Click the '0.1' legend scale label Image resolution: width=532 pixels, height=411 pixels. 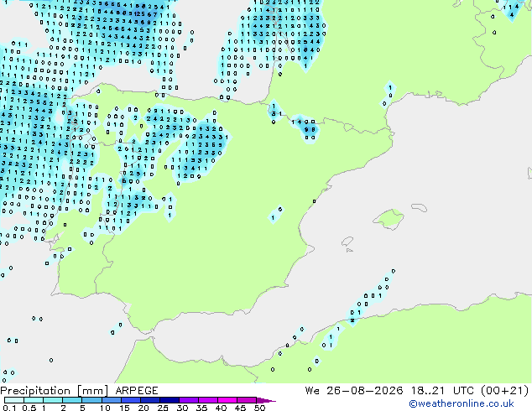click(9, 408)
